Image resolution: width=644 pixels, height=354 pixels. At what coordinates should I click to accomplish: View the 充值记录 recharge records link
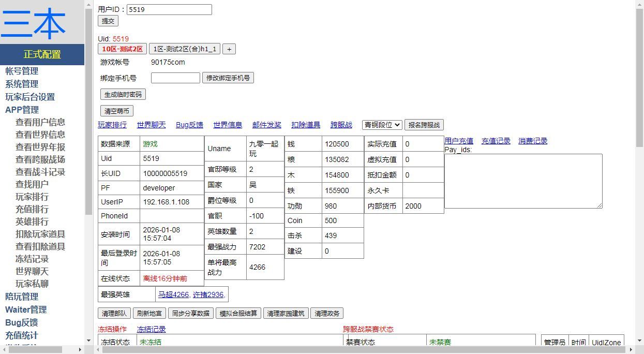[x=496, y=140]
